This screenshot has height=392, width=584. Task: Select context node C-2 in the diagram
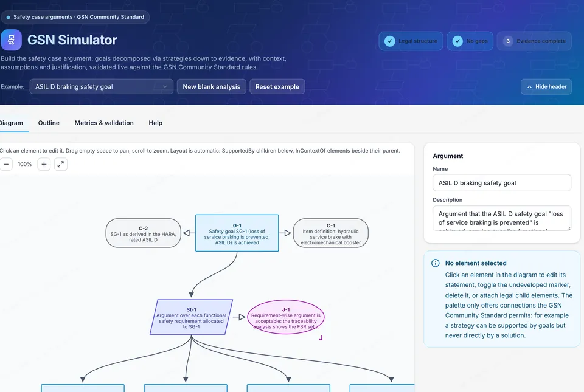click(x=144, y=233)
